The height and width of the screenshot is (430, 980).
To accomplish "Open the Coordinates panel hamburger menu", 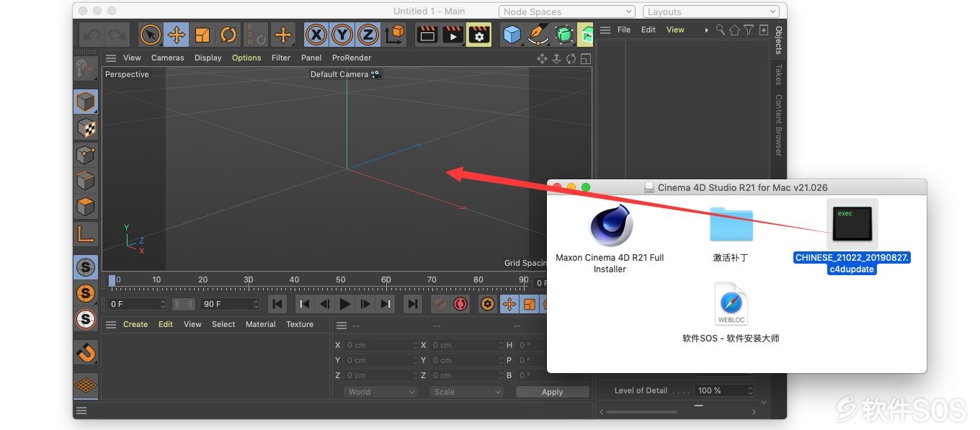I will tap(342, 326).
